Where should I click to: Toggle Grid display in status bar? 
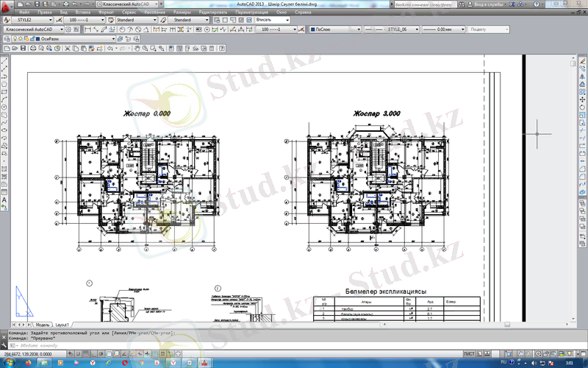coord(86,354)
